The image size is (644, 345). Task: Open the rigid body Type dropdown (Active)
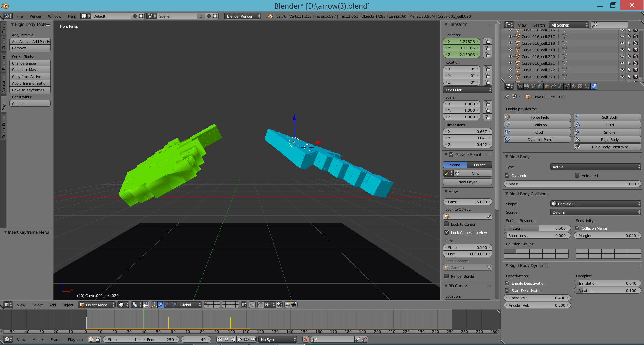(596, 167)
